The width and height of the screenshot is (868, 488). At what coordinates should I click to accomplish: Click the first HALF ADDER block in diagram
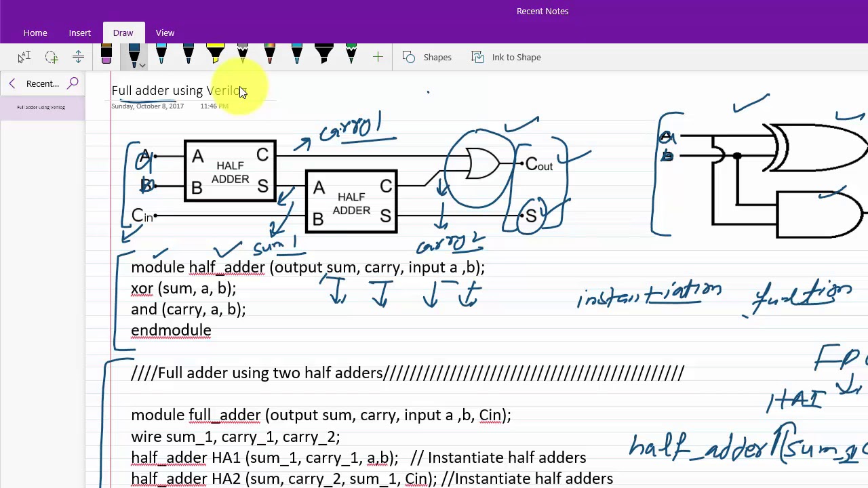pyautogui.click(x=230, y=171)
